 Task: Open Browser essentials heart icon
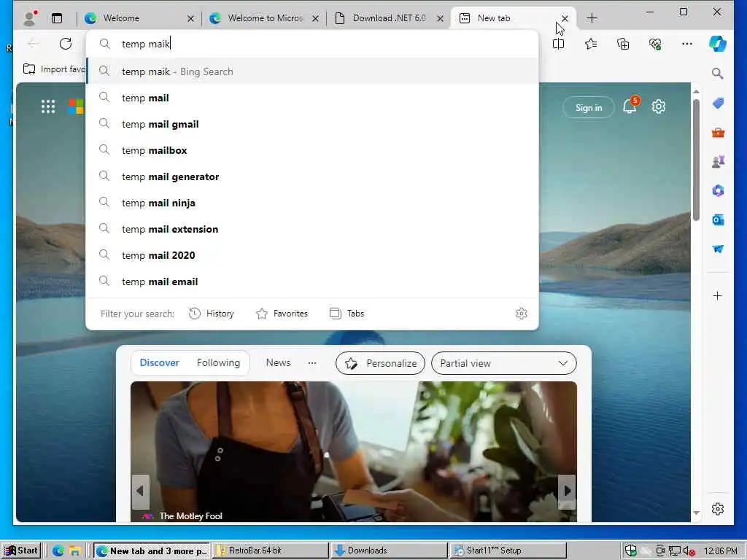pos(655,44)
